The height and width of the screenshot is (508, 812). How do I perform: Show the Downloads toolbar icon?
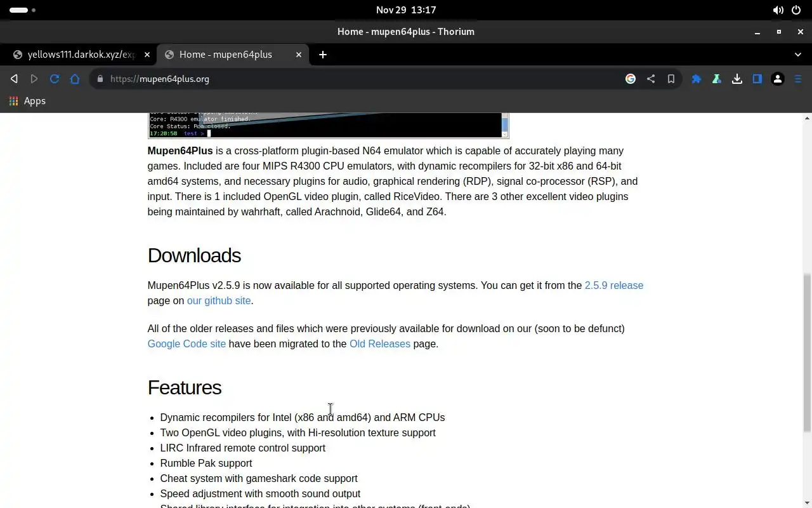(737, 79)
